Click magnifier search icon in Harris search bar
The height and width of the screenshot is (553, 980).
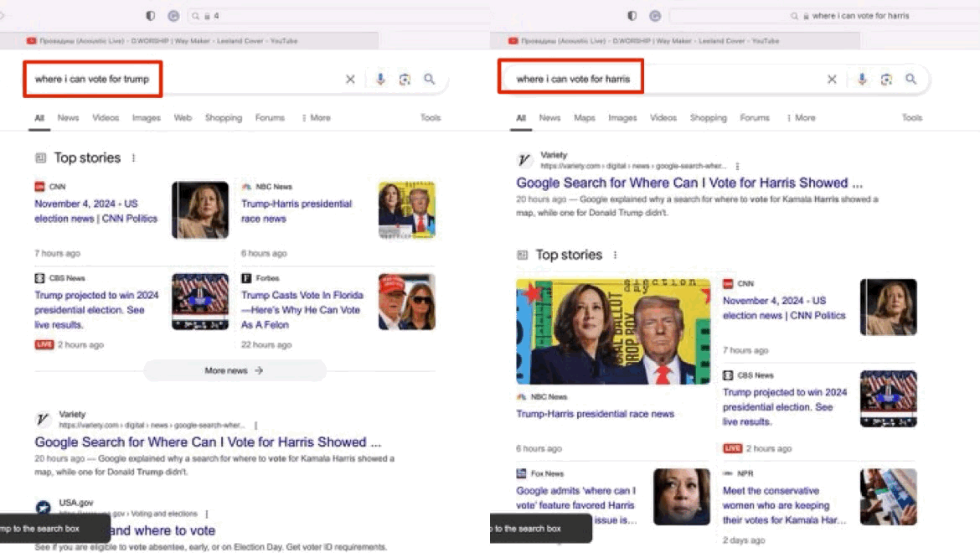point(911,80)
